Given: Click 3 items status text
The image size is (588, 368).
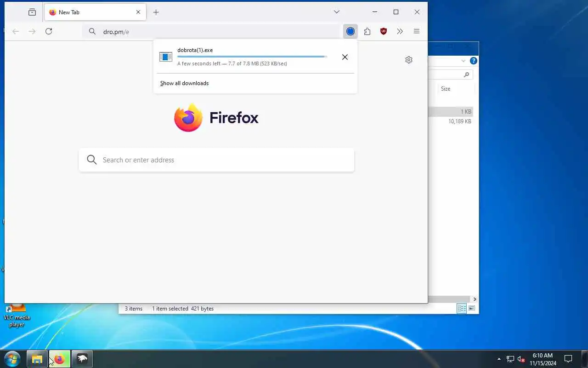Looking at the screenshot, I should (134, 309).
